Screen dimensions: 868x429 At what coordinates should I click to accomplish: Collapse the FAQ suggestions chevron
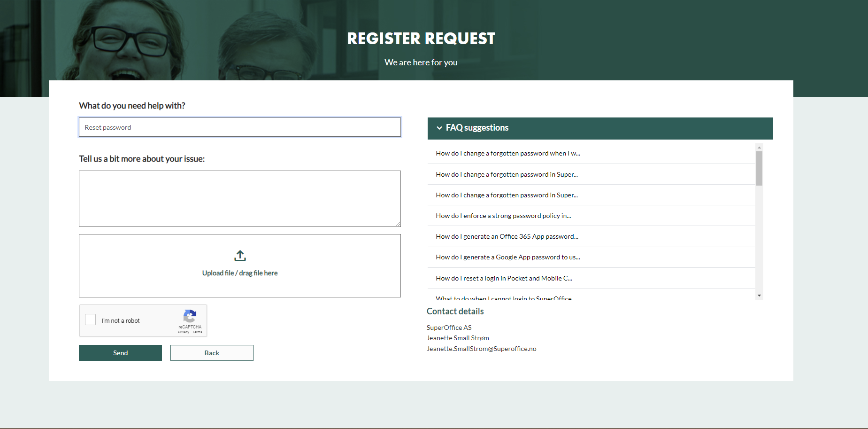point(439,128)
